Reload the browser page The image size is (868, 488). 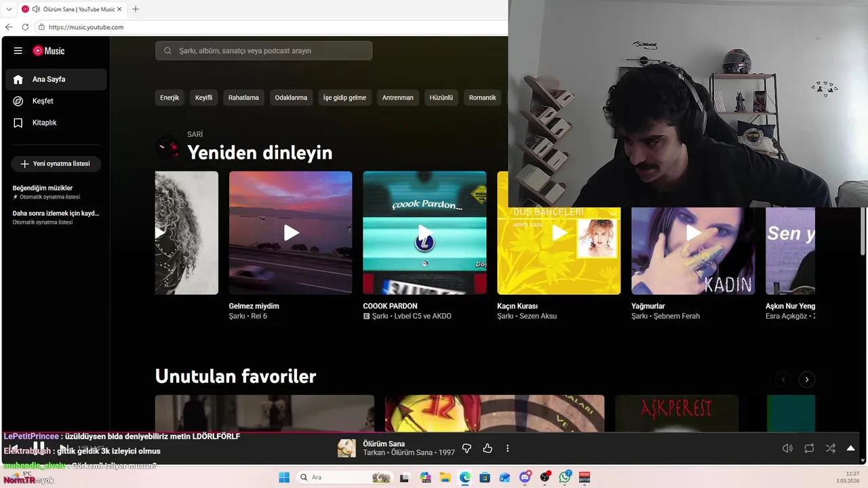(x=25, y=27)
